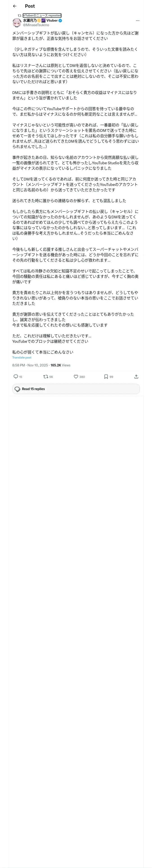
Task: Translate post into another language
Action: pos(22,358)
